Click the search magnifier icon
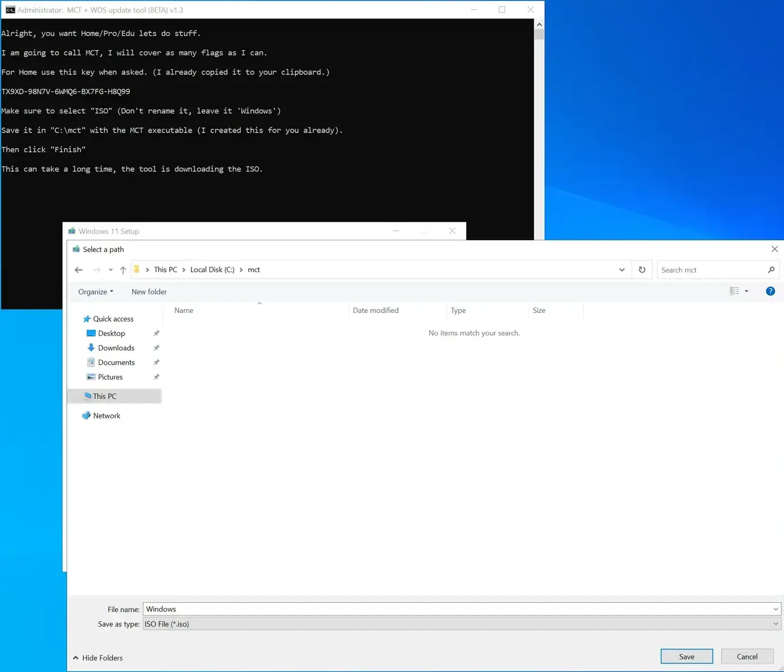The image size is (784, 672). [x=771, y=270]
